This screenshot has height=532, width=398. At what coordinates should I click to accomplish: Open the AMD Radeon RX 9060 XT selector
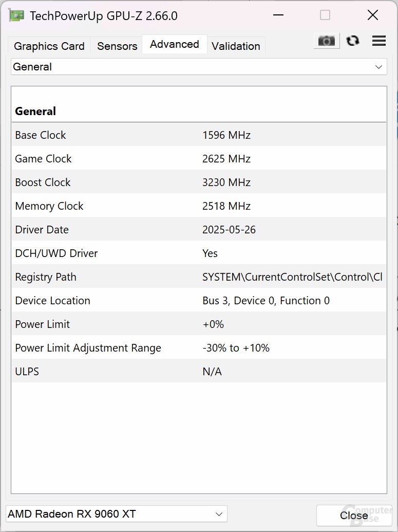116,514
